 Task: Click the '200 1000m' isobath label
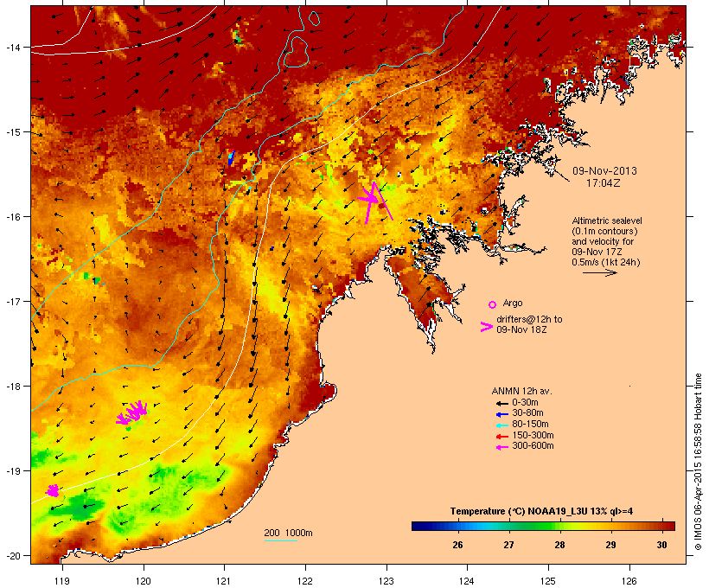click(288, 533)
